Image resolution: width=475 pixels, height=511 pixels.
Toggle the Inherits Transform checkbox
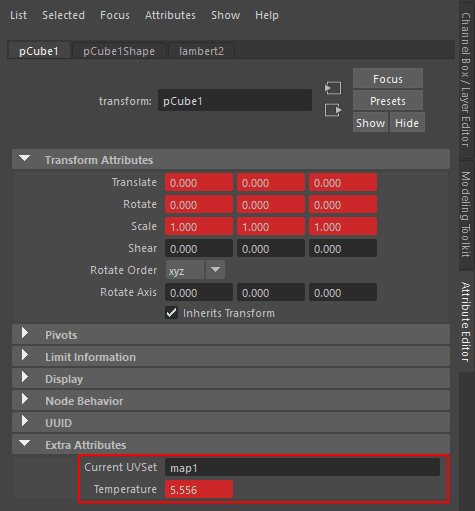click(x=172, y=313)
